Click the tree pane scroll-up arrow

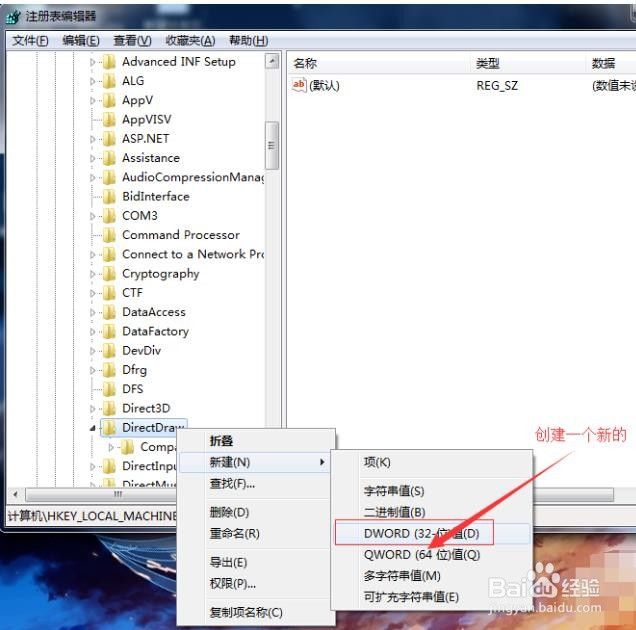272,61
